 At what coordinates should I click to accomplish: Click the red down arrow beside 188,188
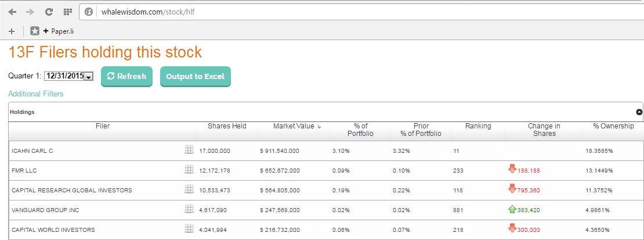512,169
